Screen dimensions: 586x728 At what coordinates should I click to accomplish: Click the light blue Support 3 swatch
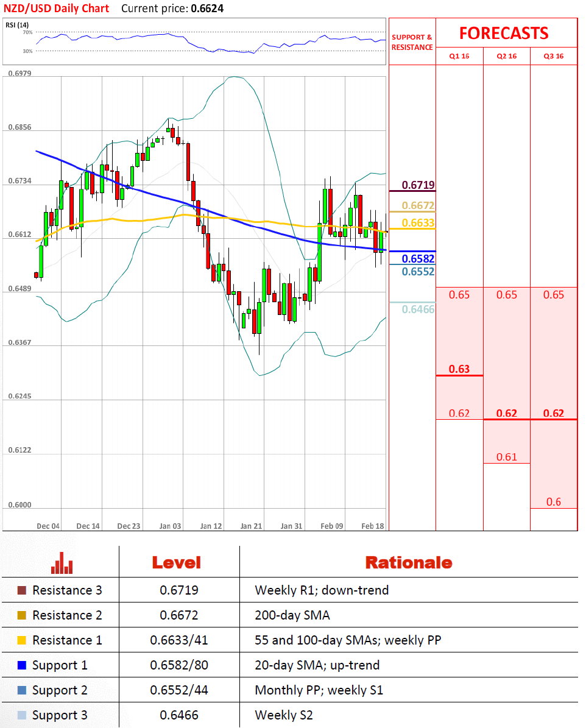tap(23, 715)
